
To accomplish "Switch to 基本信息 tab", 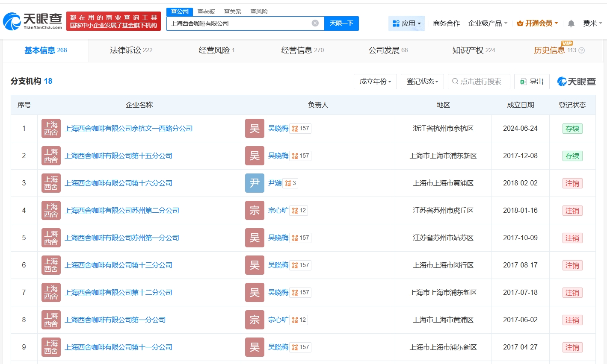I will 46,50.
